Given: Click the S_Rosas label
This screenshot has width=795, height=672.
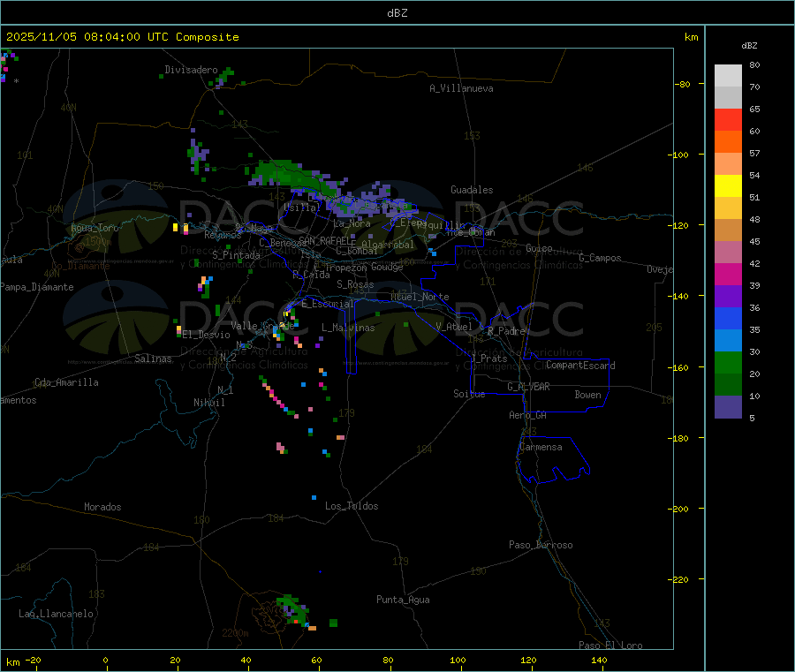Looking at the screenshot, I should (355, 284).
